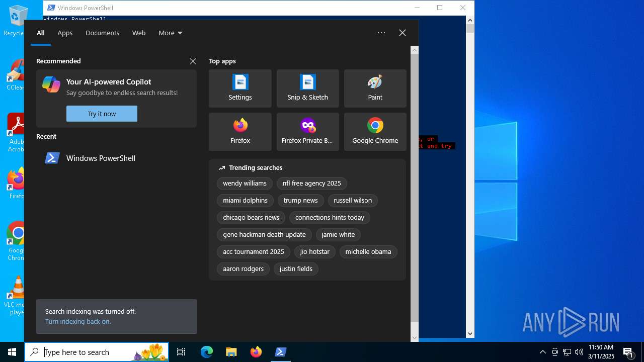Dismiss the Recommended section
Image resolution: width=644 pixels, height=362 pixels.
(x=193, y=61)
